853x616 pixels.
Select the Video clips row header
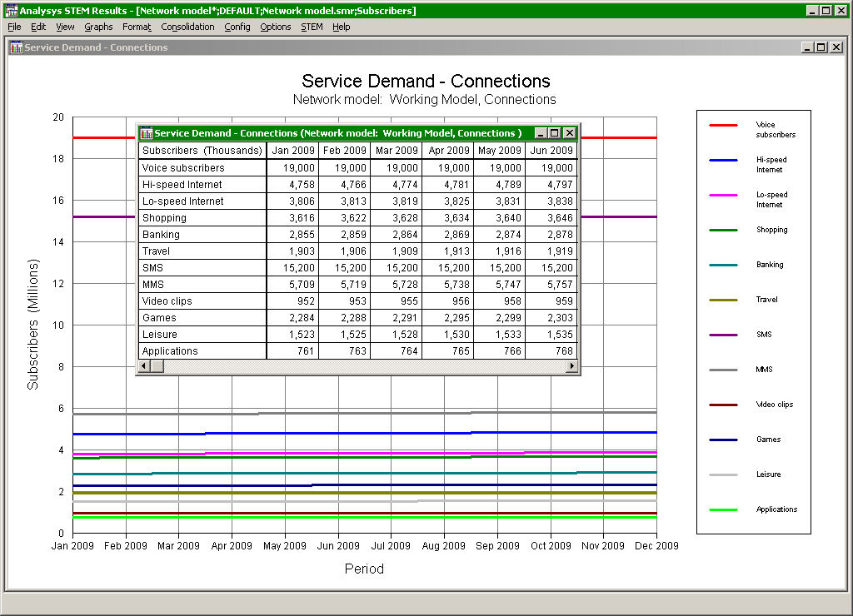tap(202, 301)
